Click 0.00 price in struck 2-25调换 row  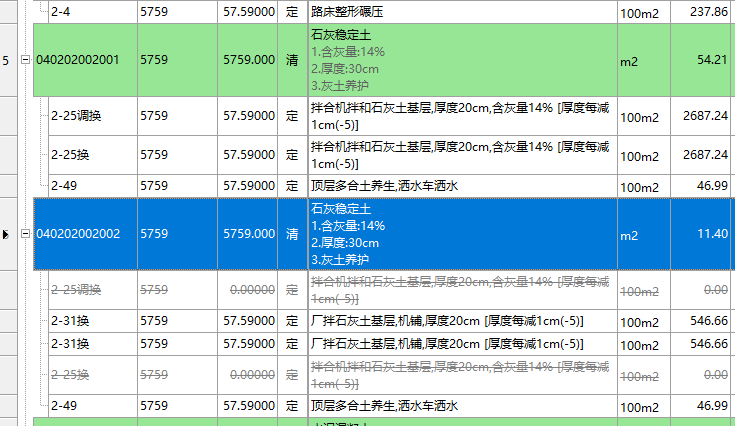716,290
